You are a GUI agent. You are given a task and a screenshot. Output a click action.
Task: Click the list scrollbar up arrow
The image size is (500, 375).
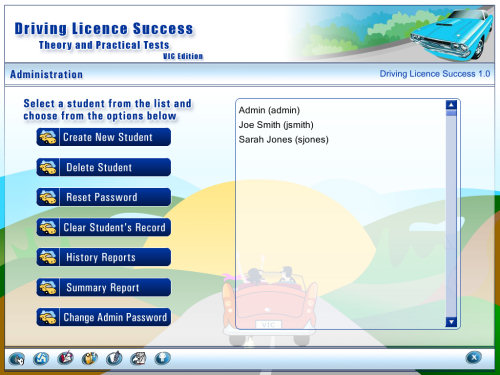[x=451, y=105]
